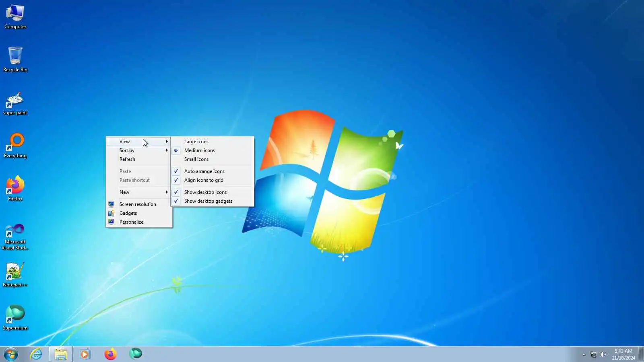This screenshot has height=362, width=644.
Task: Launch Supermium from the taskbar
Action: click(x=136, y=354)
